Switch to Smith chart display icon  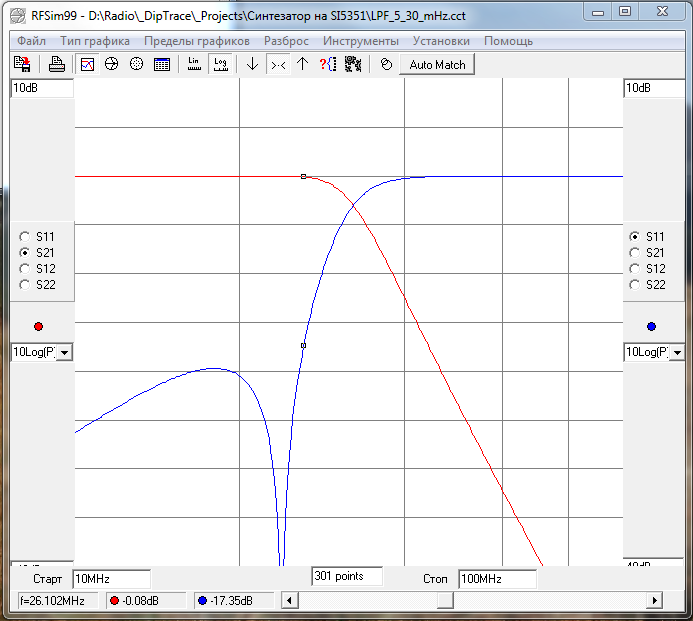[111, 65]
